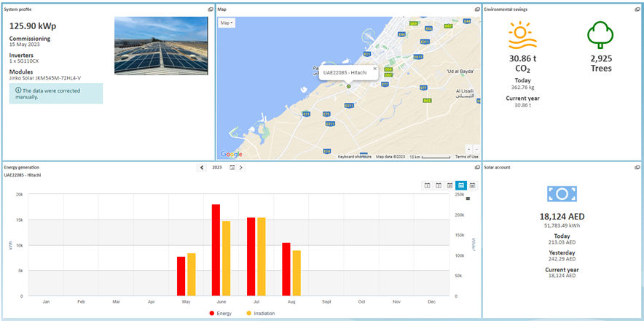Click the green tree icon

pyautogui.click(x=600, y=36)
